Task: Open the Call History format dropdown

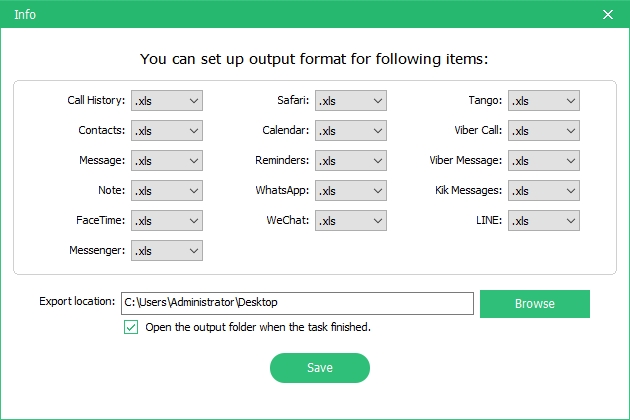Action: [167, 100]
